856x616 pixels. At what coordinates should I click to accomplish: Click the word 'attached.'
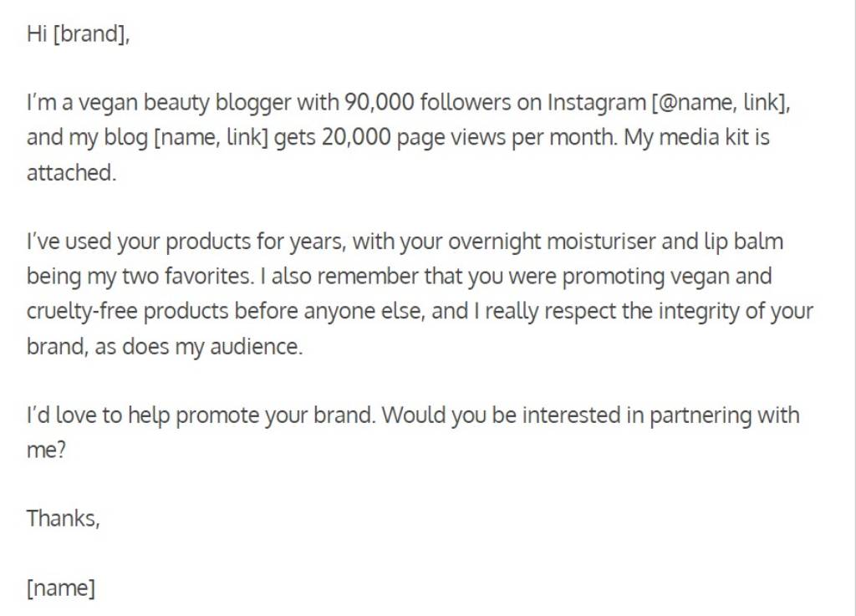(x=72, y=172)
